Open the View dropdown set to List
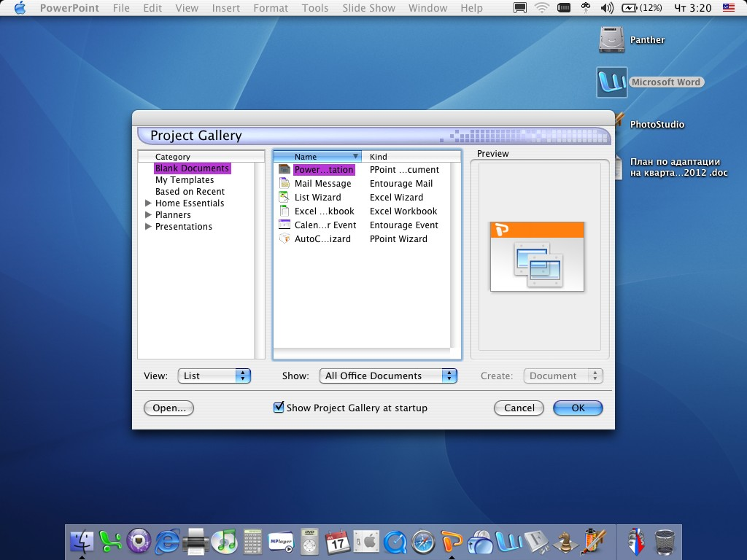Screen dimensions: 747x560 pyautogui.click(x=214, y=376)
